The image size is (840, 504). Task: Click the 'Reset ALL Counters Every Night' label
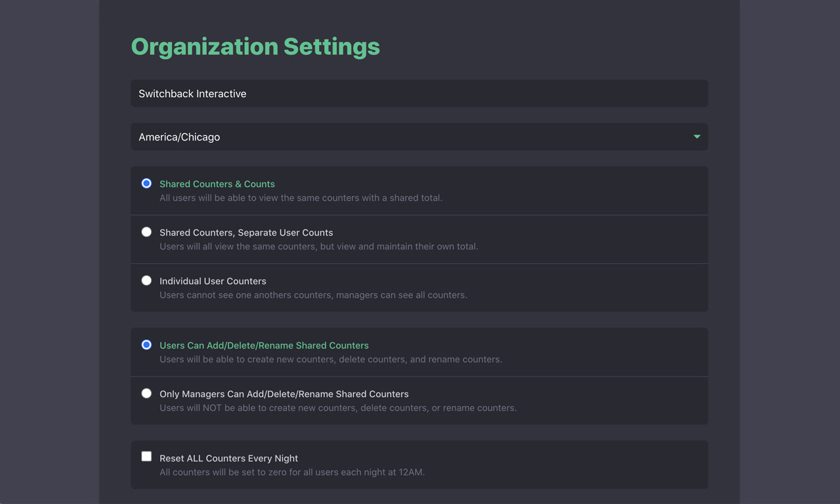(x=228, y=458)
